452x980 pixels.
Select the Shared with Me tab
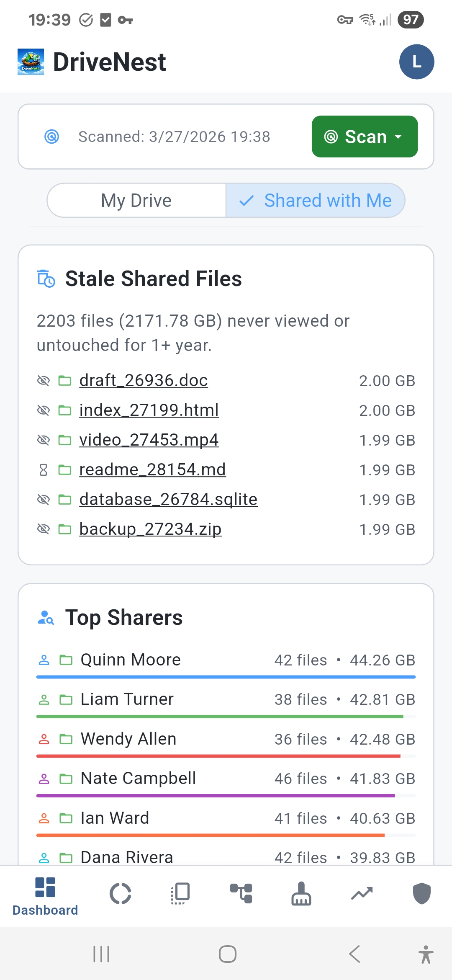point(315,201)
